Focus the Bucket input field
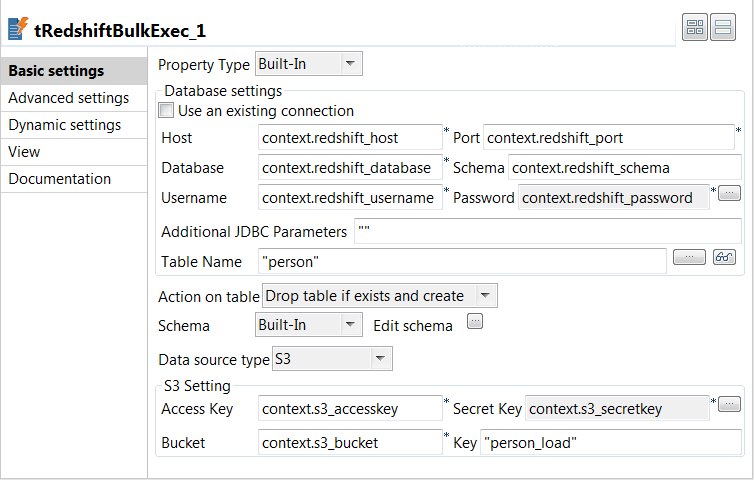The image size is (754, 480). click(349, 441)
